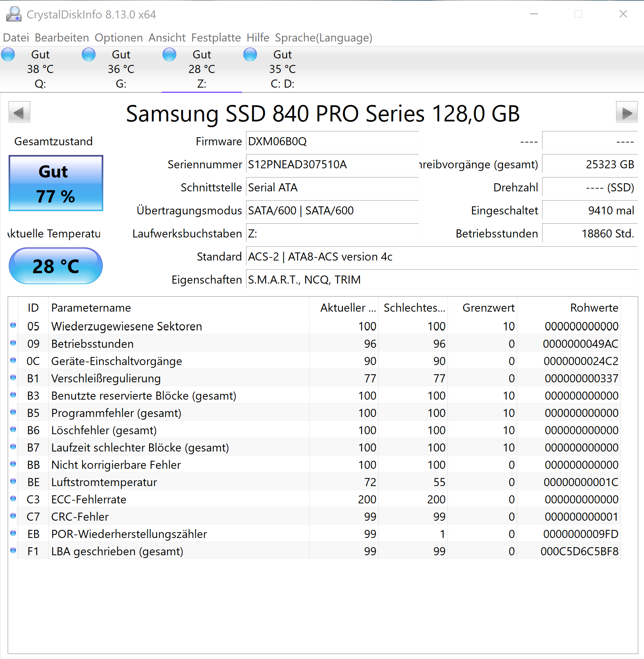644x659 pixels.
Task: Click the Grenzwert column header
Action: click(x=483, y=307)
